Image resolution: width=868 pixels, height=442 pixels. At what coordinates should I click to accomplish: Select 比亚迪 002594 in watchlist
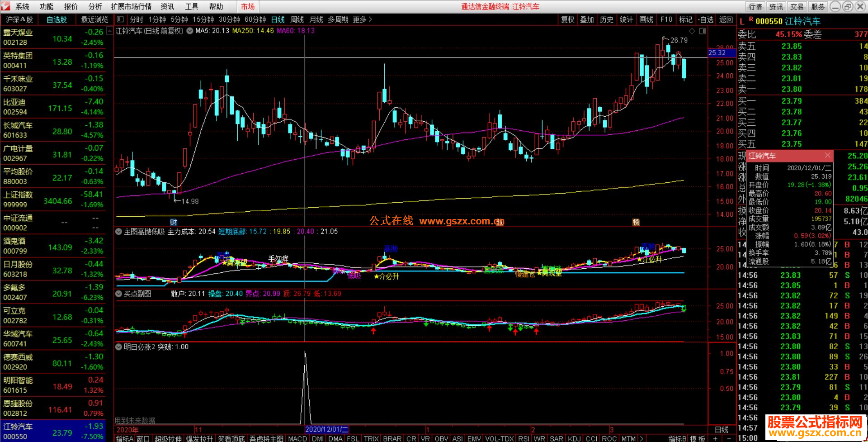(x=53, y=107)
